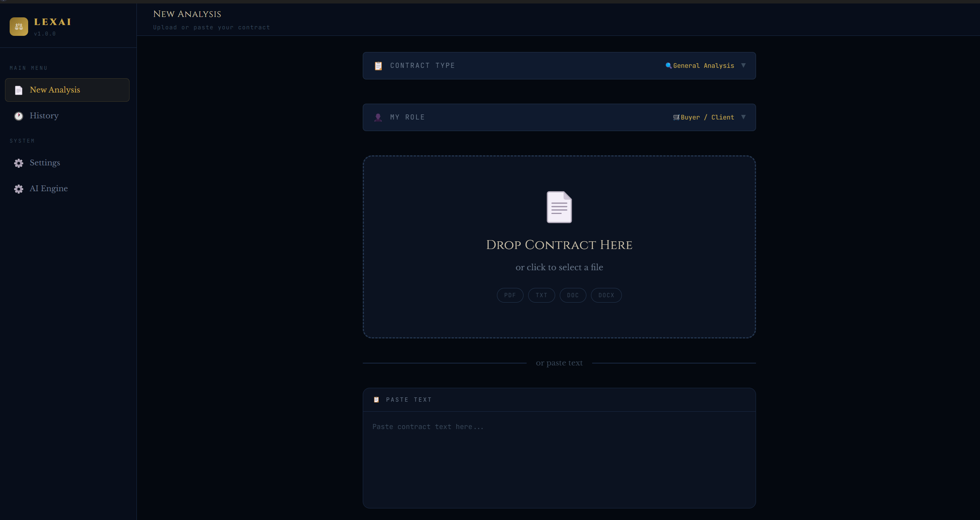The width and height of the screenshot is (980, 520).
Task: Click the My Role person icon
Action: point(378,118)
